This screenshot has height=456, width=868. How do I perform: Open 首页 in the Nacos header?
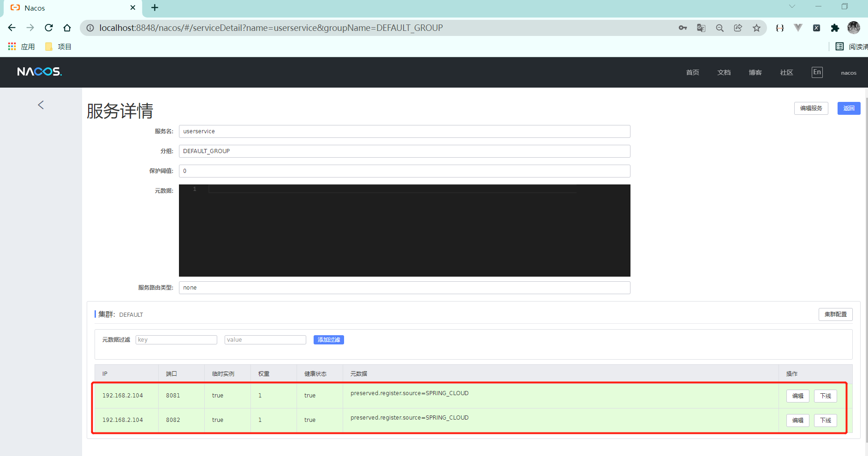tap(692, 72)
